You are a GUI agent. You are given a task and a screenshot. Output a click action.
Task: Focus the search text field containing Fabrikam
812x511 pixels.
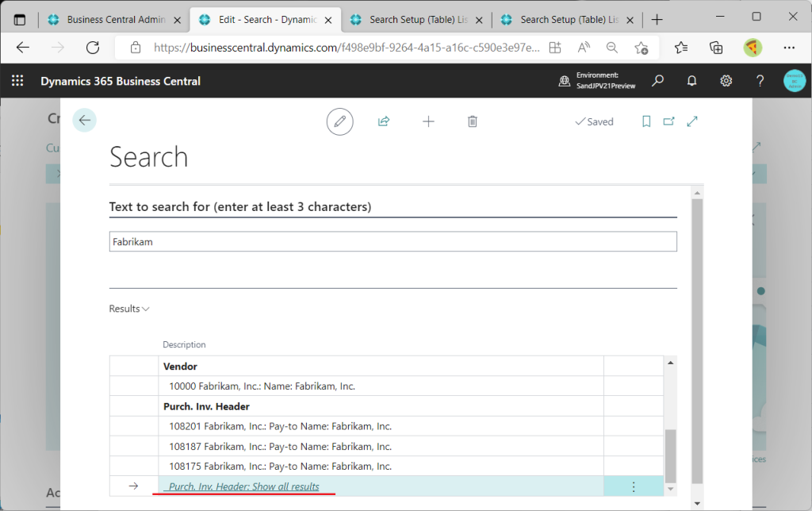pyautogui.click(x=393, y=241)
